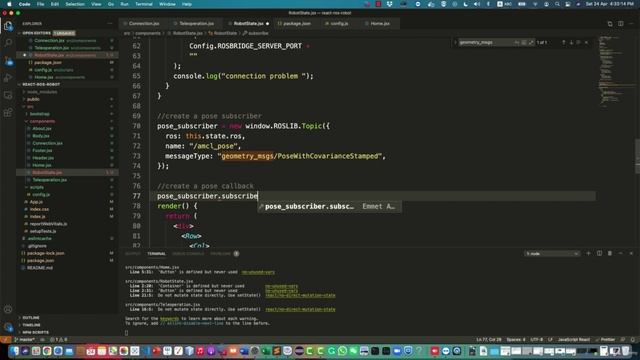
Task: Open react/no-direct-mutation-state link for Teleoperation.jsx
Action: coord(300,309)
